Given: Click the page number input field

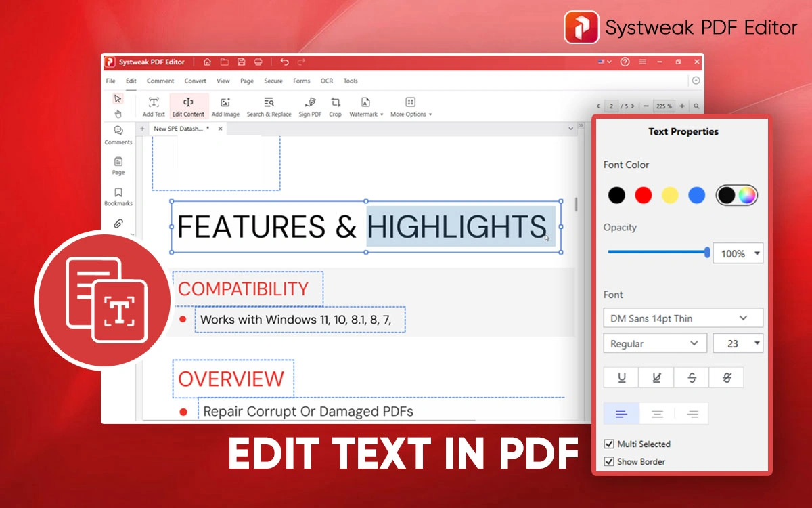Looking at the screenshot, I should [612, 106].
